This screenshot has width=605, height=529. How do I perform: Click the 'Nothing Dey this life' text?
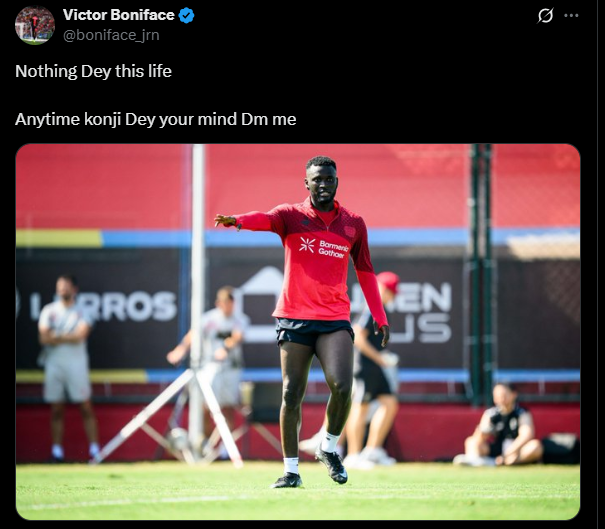pos(93,71)
